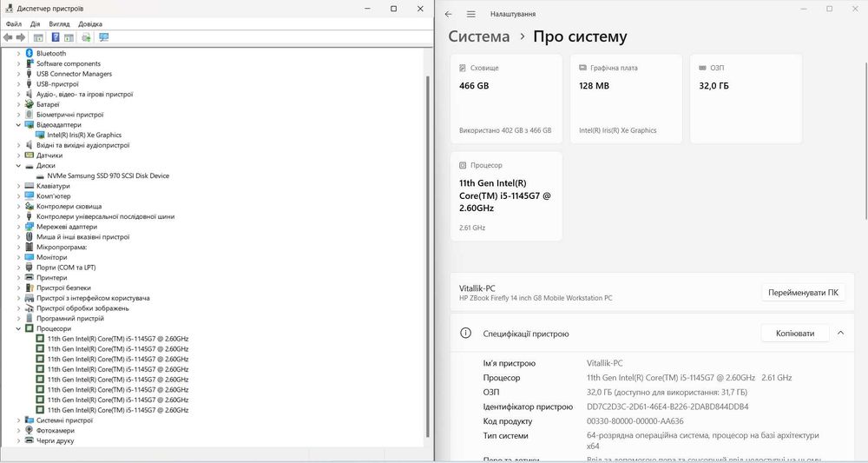The image size is (868, 463).
Task: Click the Back arrow in Device Manager toolbar
Action: (x=8, y=37)
